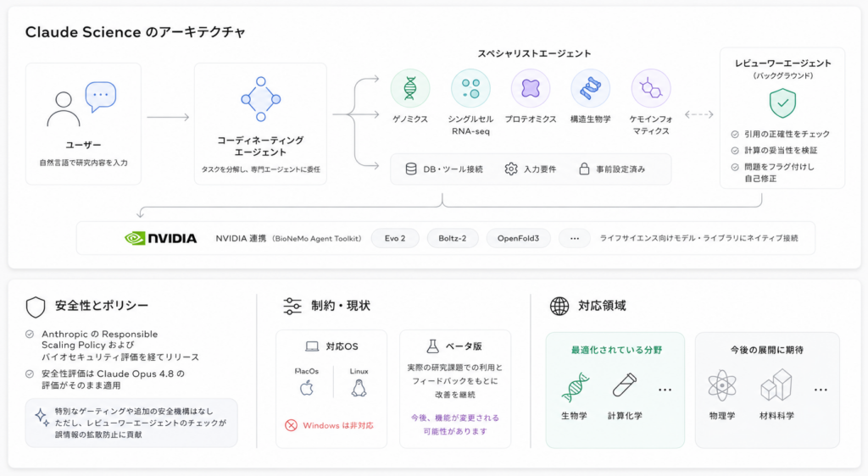Click the OpenFold3 pill
Screen dimensions: 868x476
(x=518, y=238)
